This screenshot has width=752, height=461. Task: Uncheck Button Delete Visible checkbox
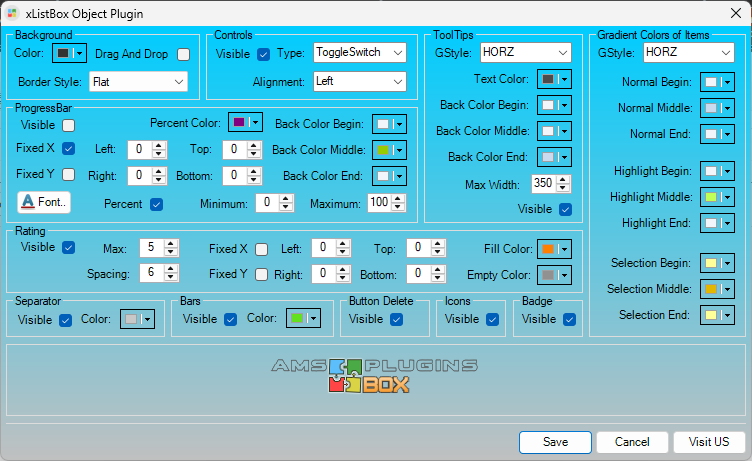pos(396,320)
